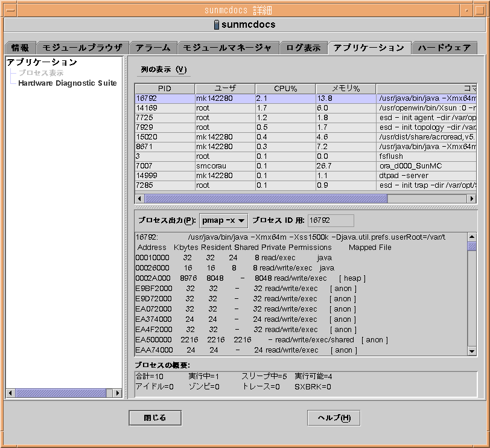
Task: Minimize the window using title bar button
Action: coord(466,10)
